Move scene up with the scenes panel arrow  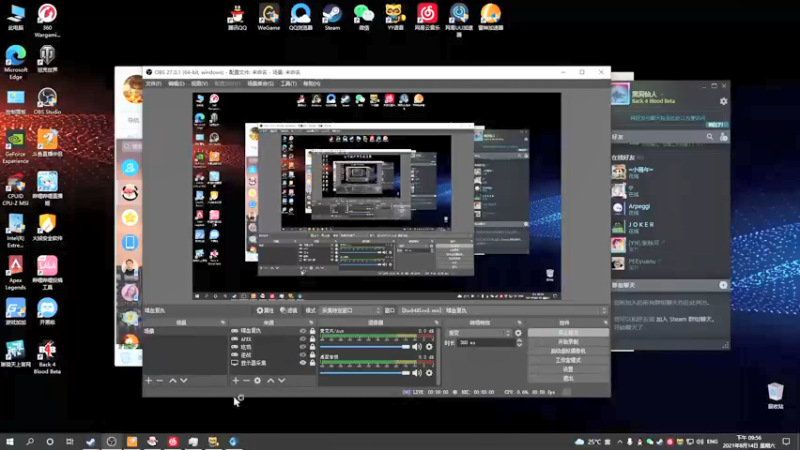(x=172, y=381)
